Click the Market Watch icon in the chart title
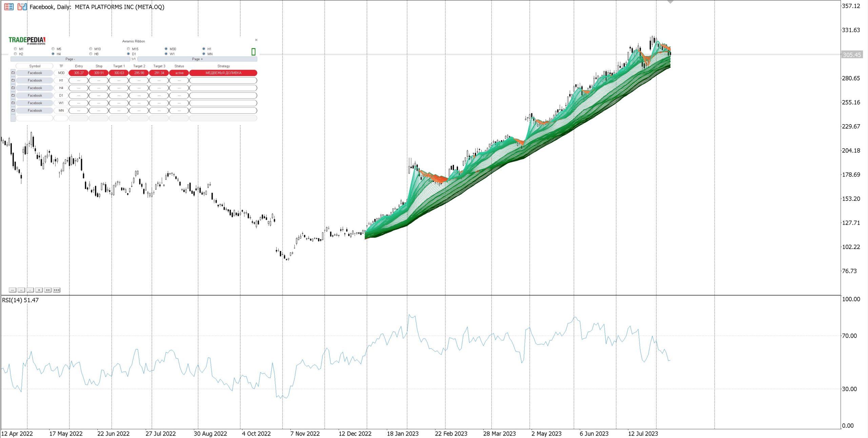This screenshot has height=438, width=868. (9, 6)
